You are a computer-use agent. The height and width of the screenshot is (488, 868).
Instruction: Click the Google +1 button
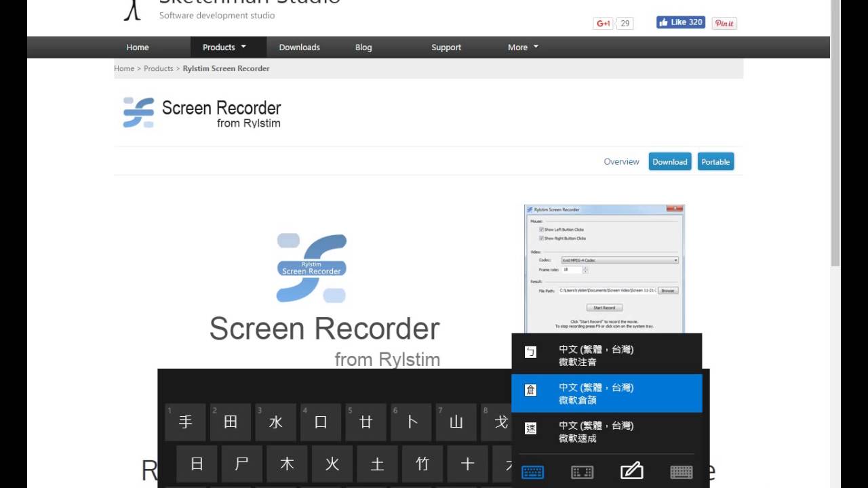pyautogui.click(x=603, y=23)
